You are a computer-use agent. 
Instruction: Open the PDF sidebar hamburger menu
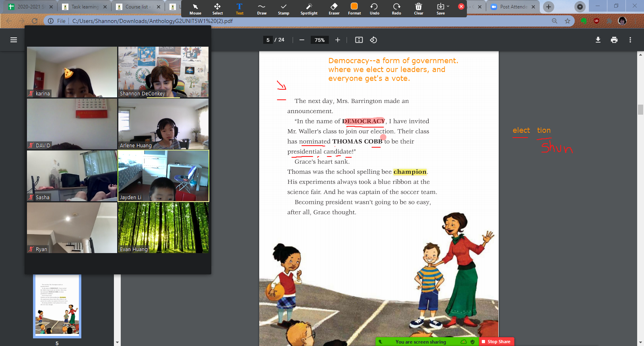[x=14, y=40]
